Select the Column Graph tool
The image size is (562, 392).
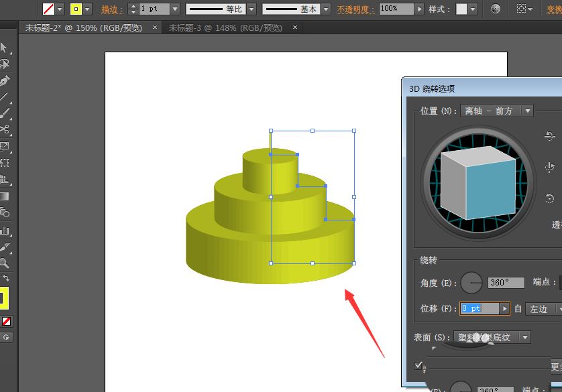pyautogui.click(x=4, y=231)
